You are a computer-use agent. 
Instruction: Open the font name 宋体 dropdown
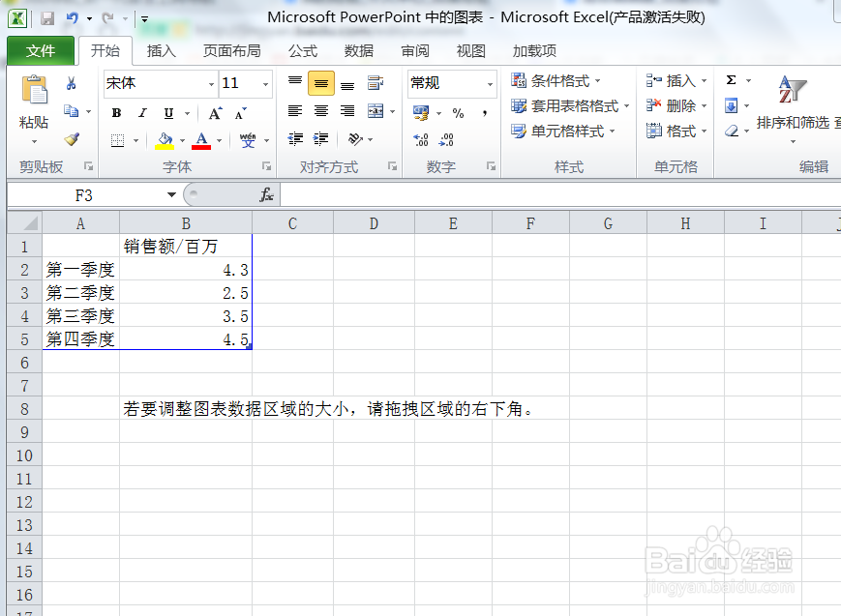coord(211,84)
